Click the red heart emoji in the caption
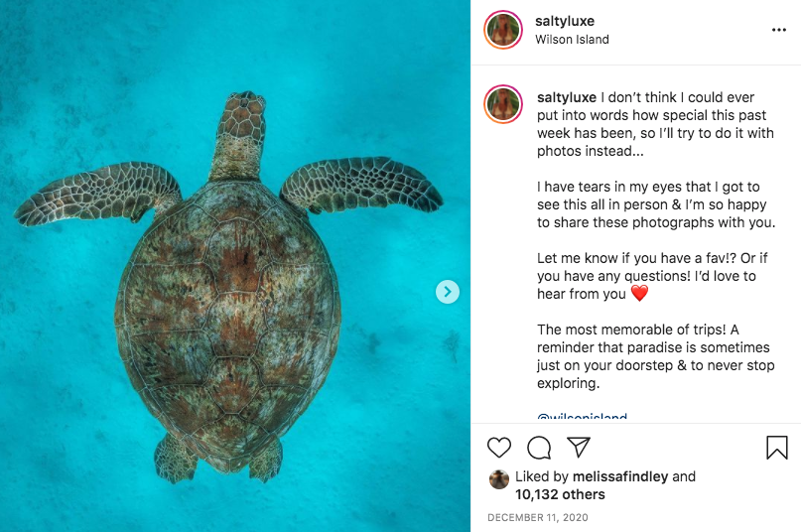Image resolution: width=801 pixels, height=532 pixels. 639,294
